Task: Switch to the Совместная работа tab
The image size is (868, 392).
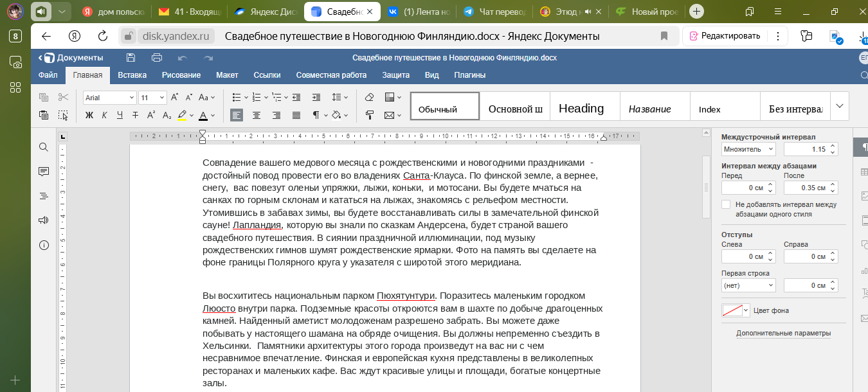Action: click(331, 75)
